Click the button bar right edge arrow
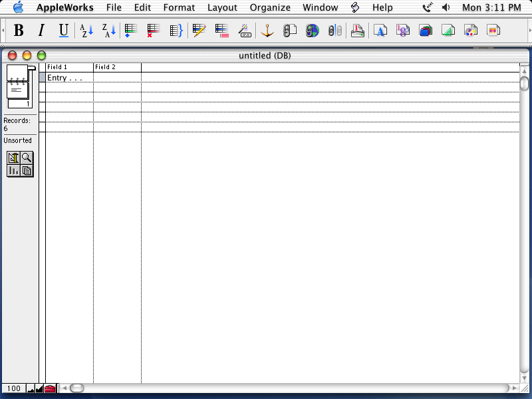This screenshot has height=399, width=532. (529, 31)
